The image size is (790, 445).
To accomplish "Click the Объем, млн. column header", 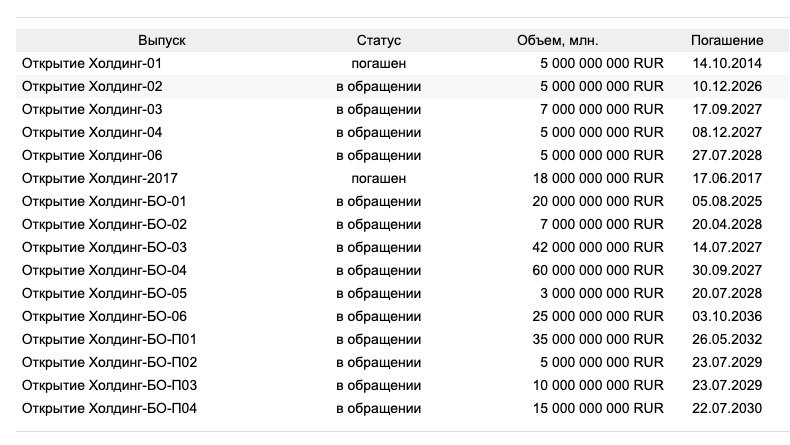I will point(557,40).
